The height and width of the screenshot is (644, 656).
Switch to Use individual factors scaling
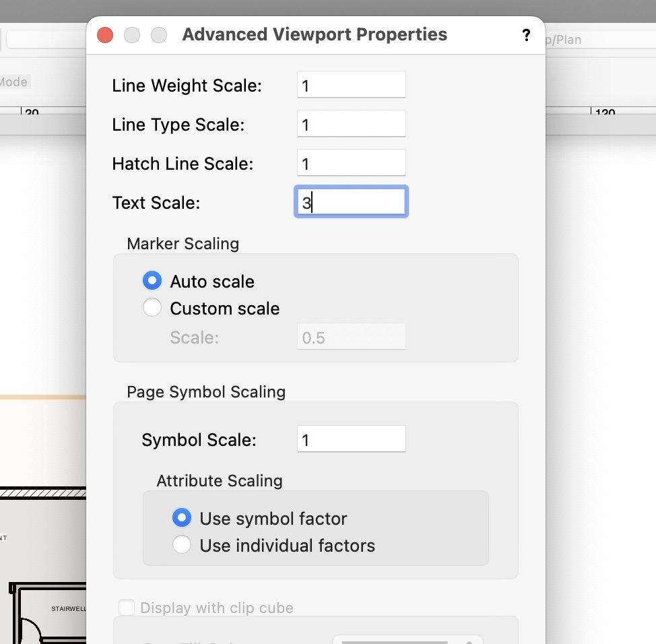click(x=182, y=546)
